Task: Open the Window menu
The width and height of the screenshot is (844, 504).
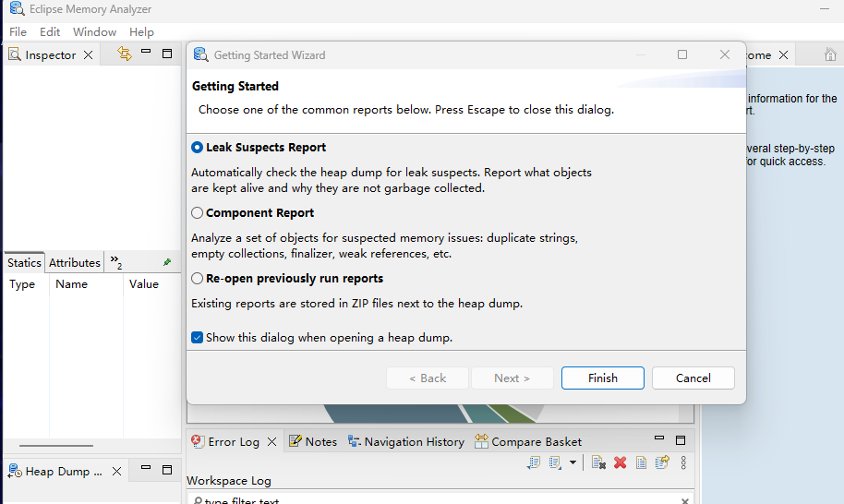Action: tap(95, 32)
